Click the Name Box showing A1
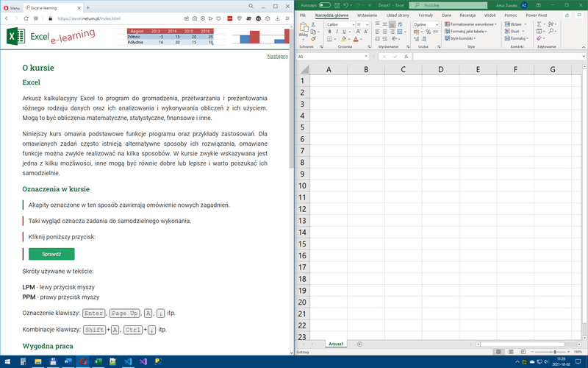This screenshot has height=368, width=588. tap(333, 57)
